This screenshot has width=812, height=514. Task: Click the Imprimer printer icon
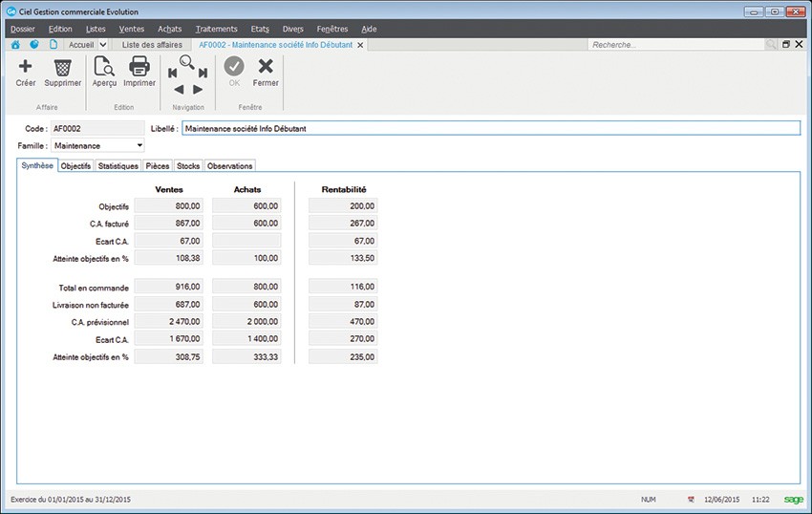(x=139, y=67)
